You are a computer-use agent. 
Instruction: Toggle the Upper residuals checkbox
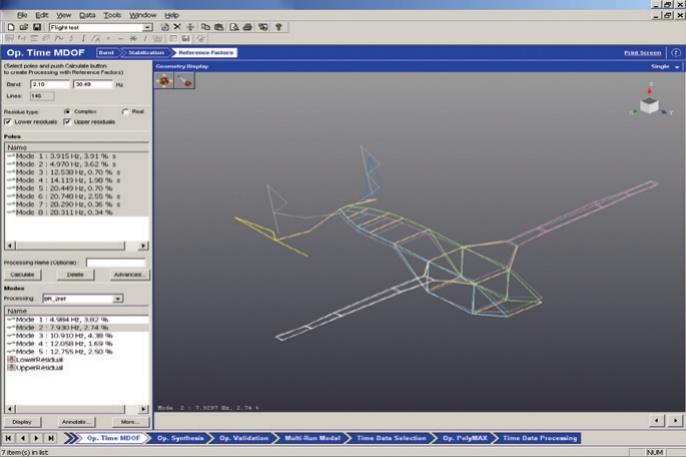[x=67, y=122]
